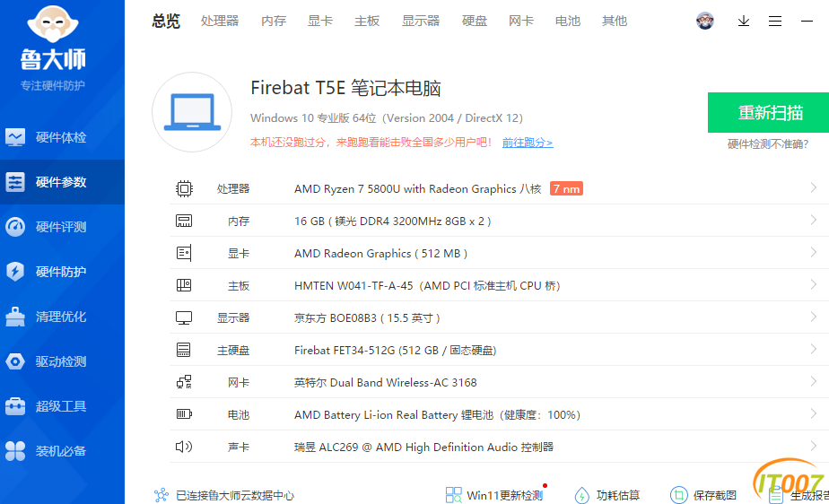The height and width of the screenshot is (504, 829).
Task: Click the download arrow icon
Action: (x=744, y=22)
